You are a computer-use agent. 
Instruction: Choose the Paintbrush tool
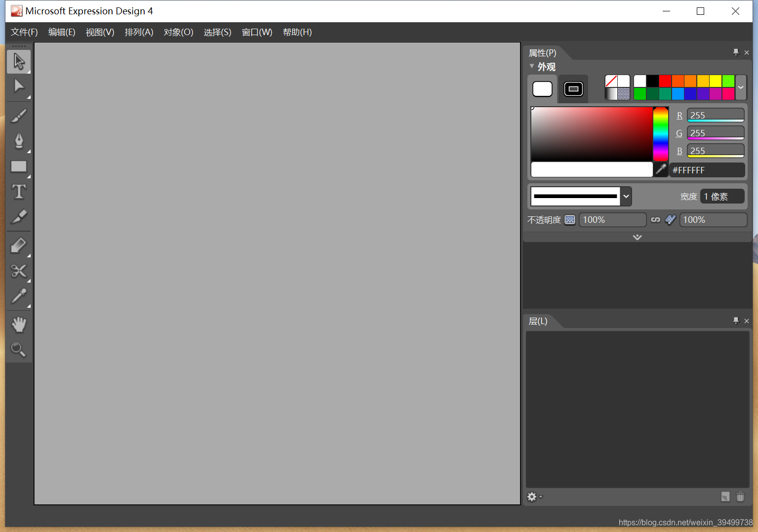19,116
